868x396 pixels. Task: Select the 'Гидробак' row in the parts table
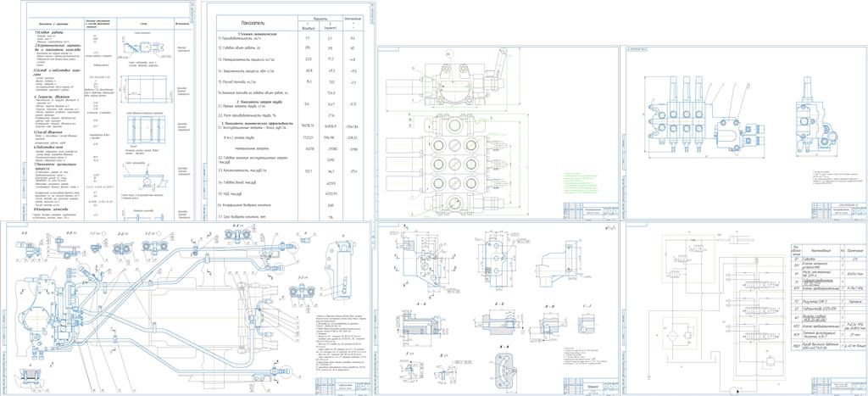click(x=829, y=259)
